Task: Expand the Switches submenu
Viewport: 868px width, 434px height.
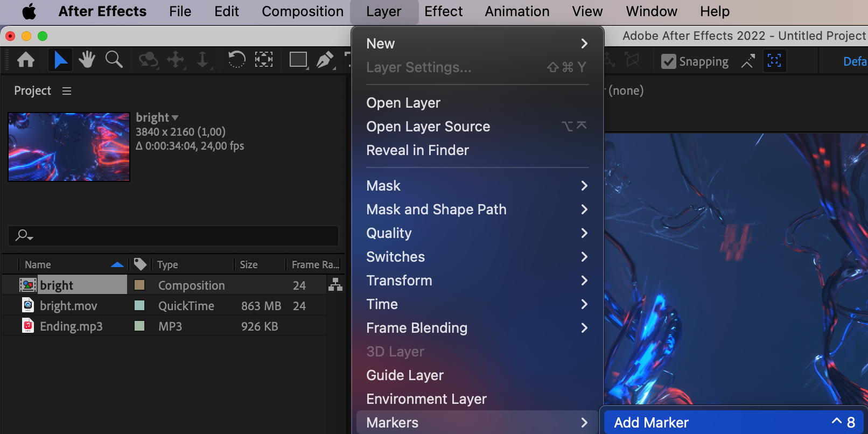Action: tap(477, 257)
